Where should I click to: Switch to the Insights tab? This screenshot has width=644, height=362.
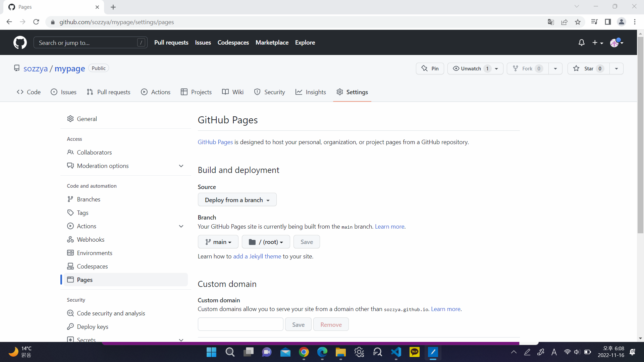[311, 92]
